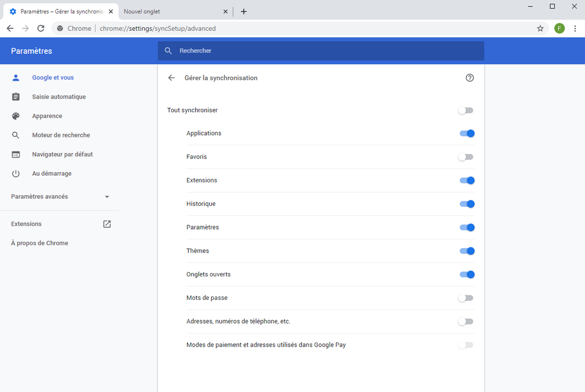Bookmark this page with the star icon
The height and width of the screenshot is (392, 585).
[540, 28]
